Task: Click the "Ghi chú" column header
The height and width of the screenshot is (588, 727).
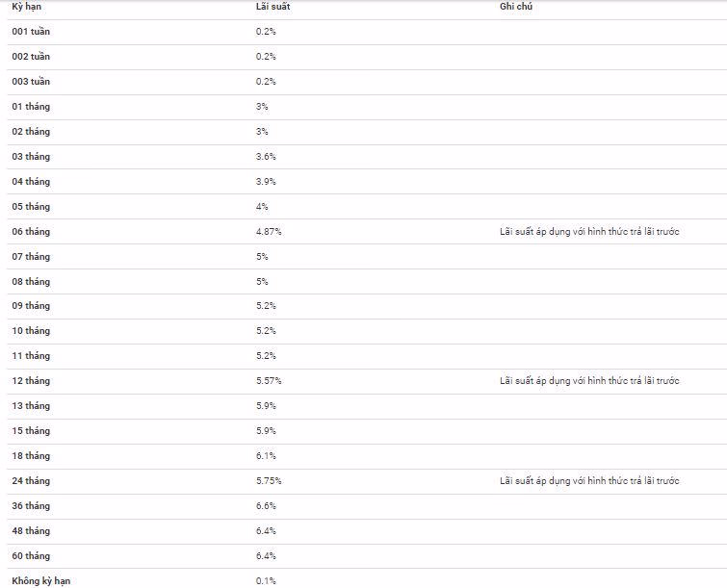Action: 516,7
